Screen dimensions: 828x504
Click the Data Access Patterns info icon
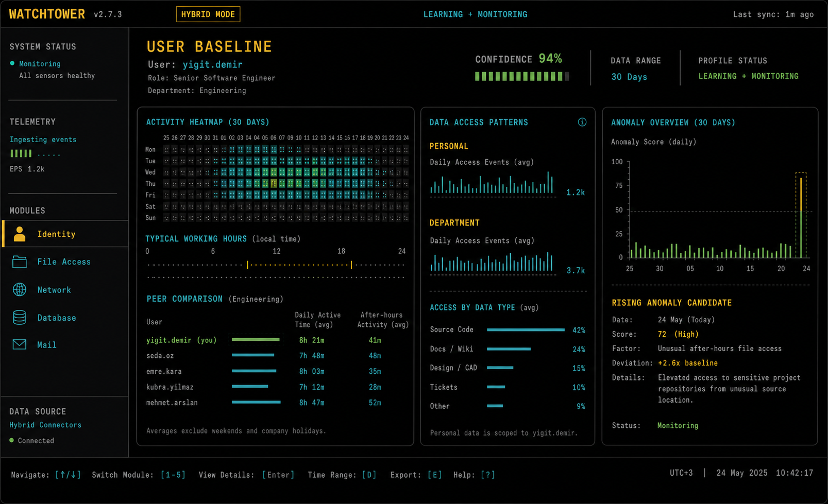coord(582,122)
